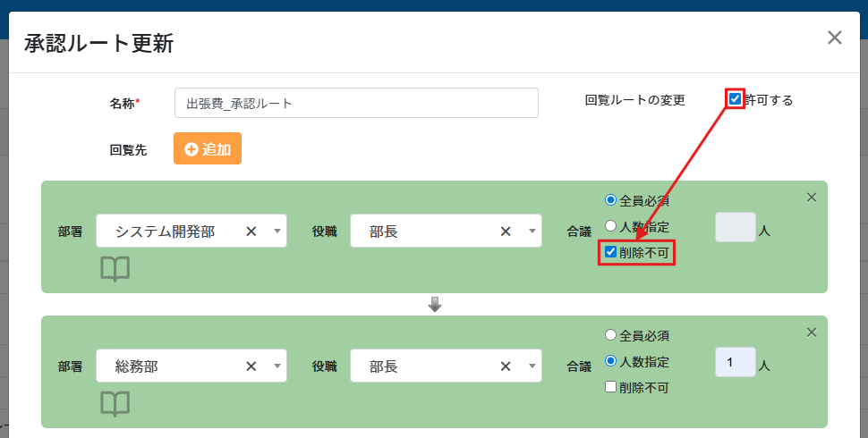Image resolution: width=868 pixels, height=438 pixels.
Task: Click the people count field showing 1
Action: [735, 363]
